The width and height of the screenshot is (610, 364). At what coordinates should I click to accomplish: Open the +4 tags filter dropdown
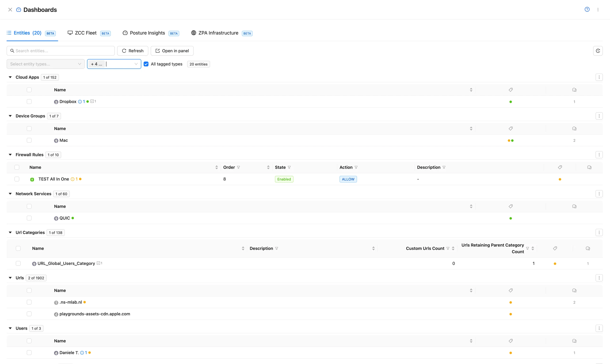114,64
